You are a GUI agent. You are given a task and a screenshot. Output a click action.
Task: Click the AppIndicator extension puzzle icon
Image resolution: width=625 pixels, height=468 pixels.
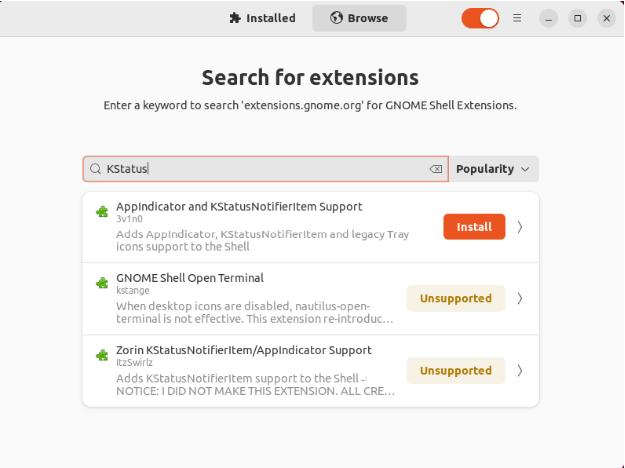click(101, 212)
